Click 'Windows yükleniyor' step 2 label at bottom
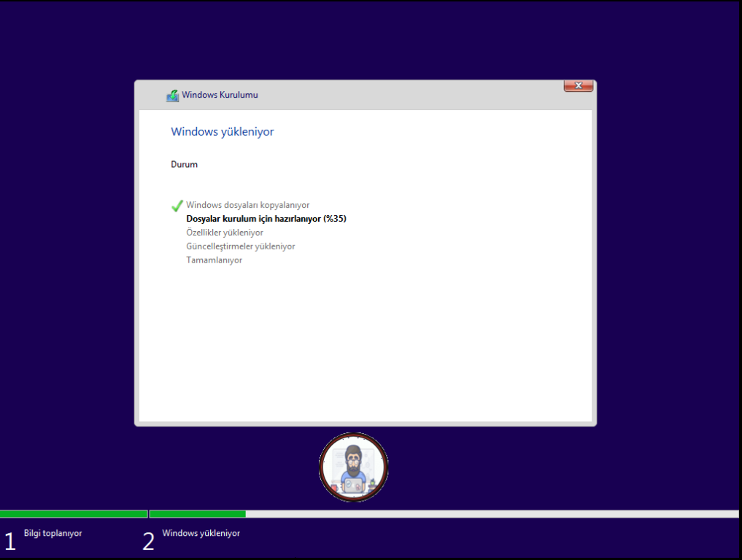Screen dimensions: 742x560 pos(201,533)
